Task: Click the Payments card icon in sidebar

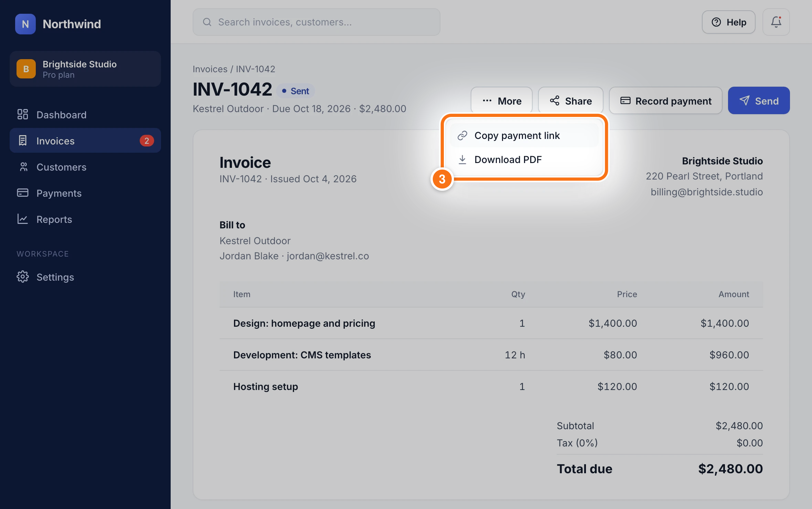Action: tap(23, 193)
